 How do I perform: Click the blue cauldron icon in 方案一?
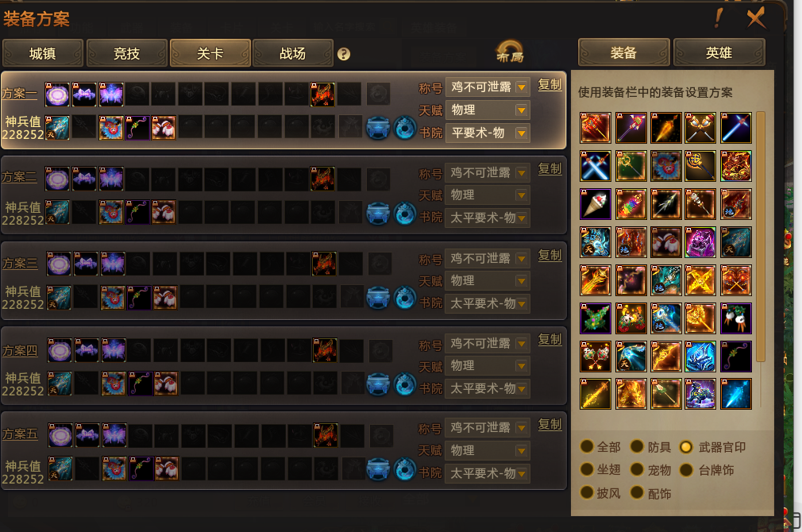tap(378, 128)
